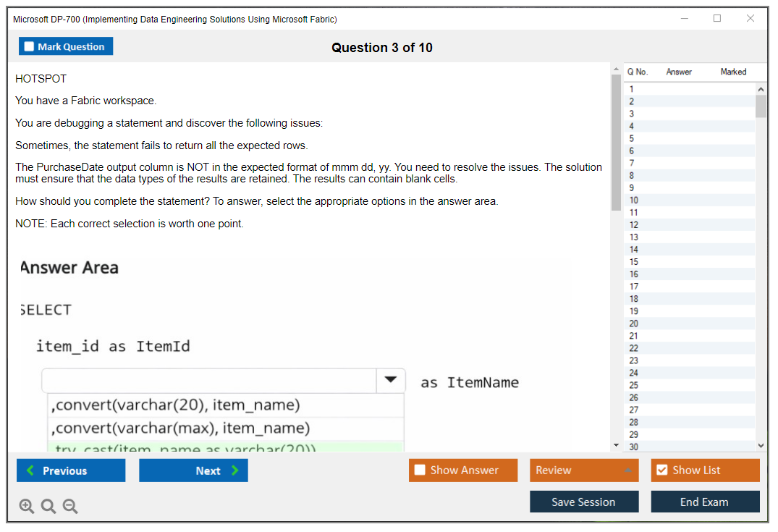
Task: Click the reset zoom magnifier icon
Action: pyautogui.click(x=48, y=507)
